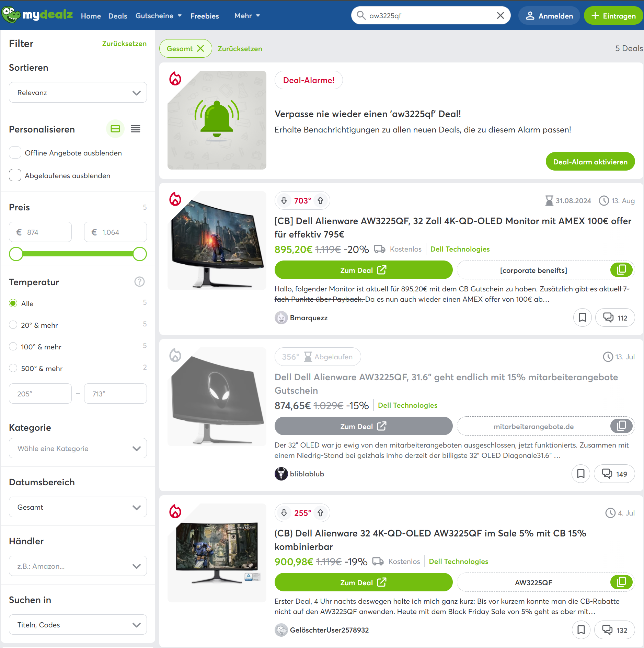Click the aw3225qf search box
This screenshot has height=648, width=644.
coord(430,15)
